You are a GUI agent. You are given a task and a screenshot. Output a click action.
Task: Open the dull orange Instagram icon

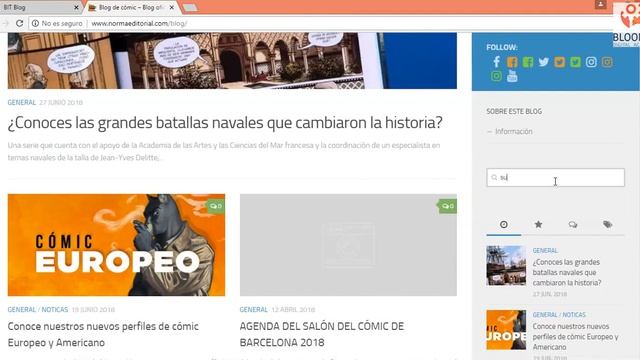607,62
